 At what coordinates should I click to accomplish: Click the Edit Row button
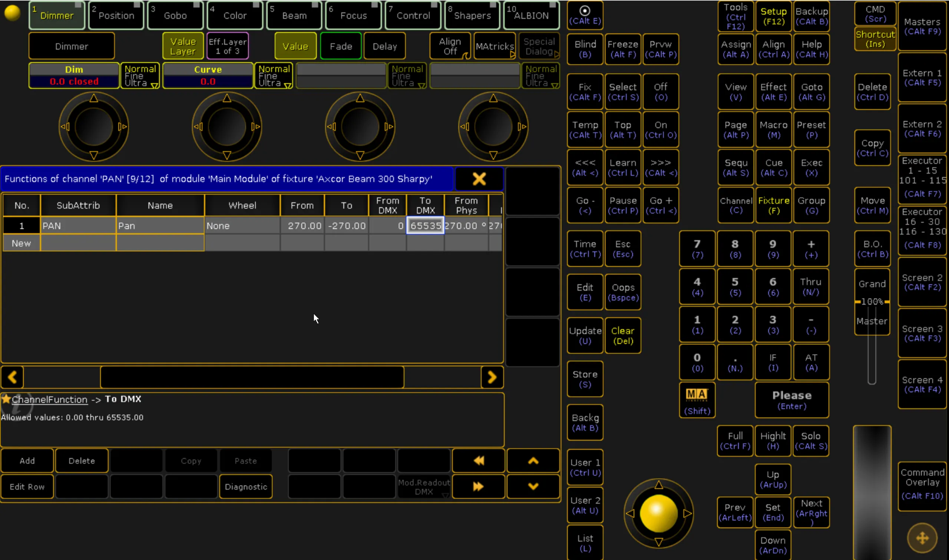point(27,486)
